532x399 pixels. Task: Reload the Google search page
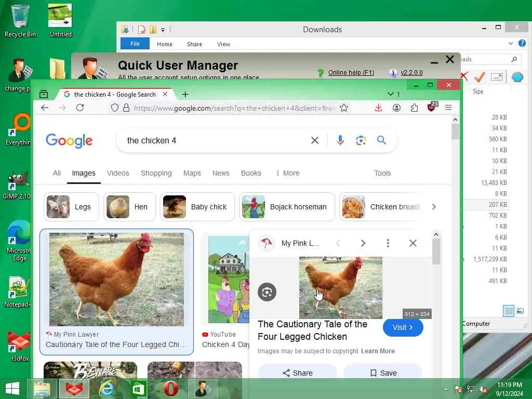[80, 108]
